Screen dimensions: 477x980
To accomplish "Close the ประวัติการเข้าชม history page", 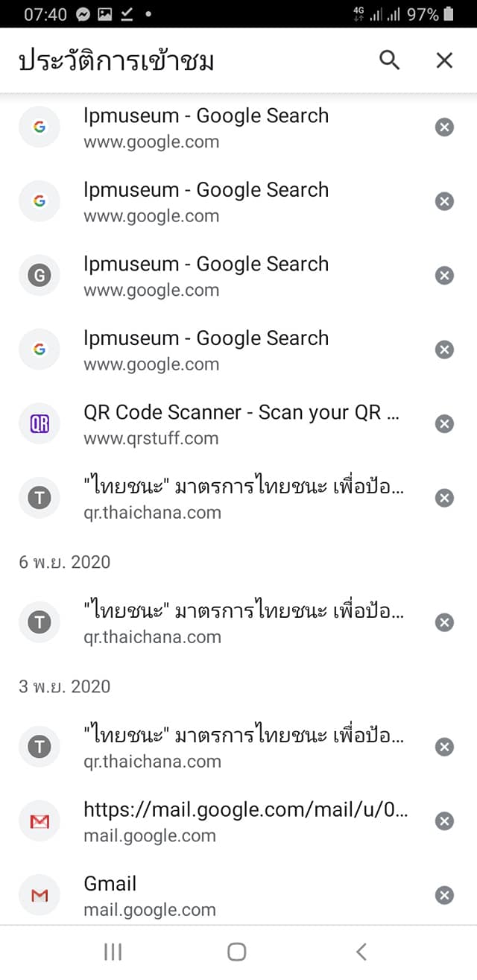I will coord(444,60).
